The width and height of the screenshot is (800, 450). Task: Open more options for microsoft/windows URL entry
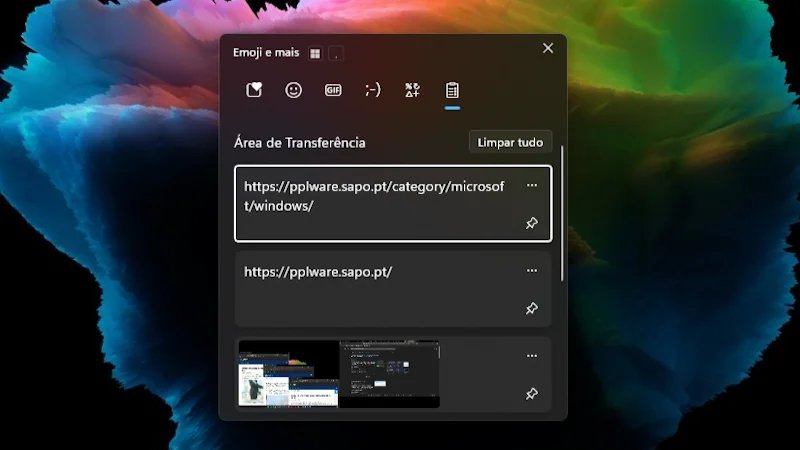(x=531, y=185)
